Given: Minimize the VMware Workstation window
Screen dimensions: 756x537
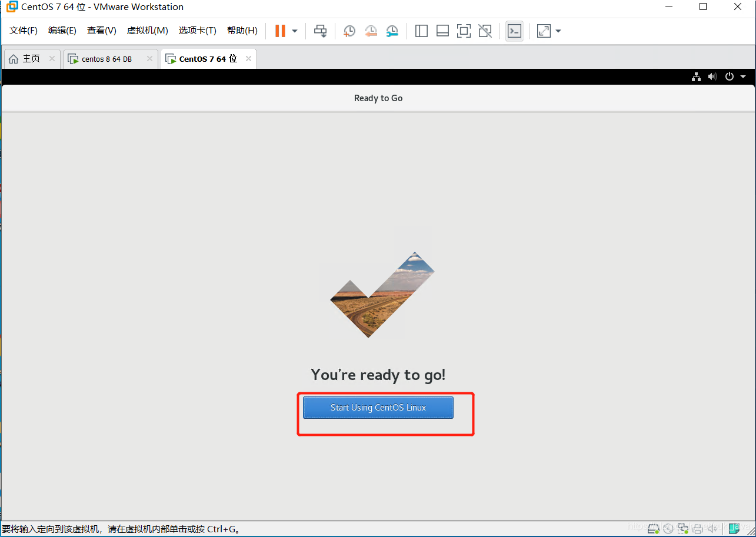Looking at the screenshot, I should [x=669, y=7].
